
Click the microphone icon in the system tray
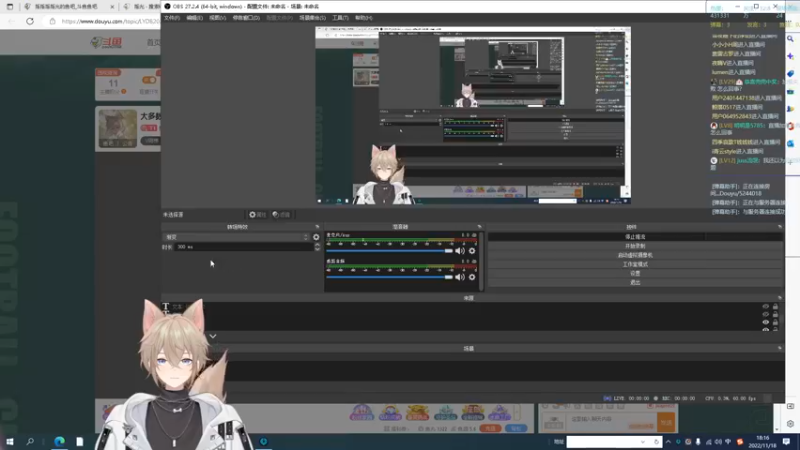click(x=698, y=442)
